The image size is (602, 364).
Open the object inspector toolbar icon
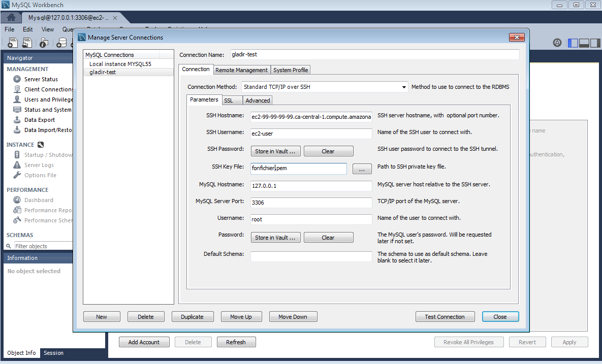point(44,43)
